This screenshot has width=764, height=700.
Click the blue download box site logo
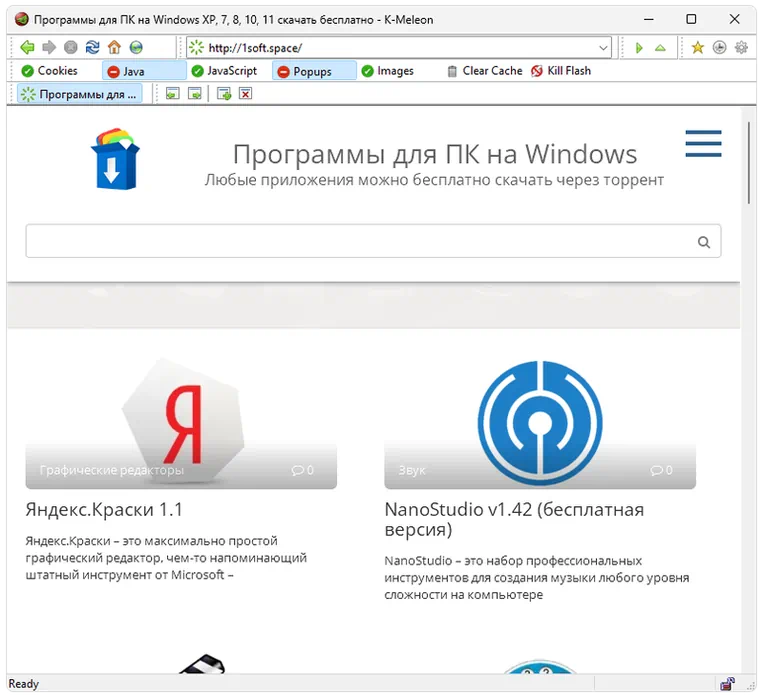[115, 159]
